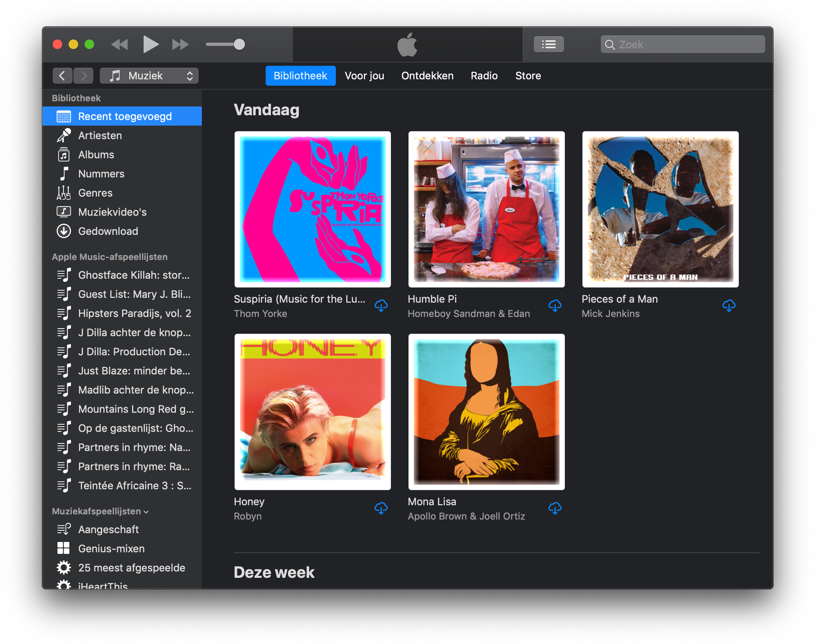Open the Pieces of a Man album artwork
The image size is (815, 644).
click(x=660, y=209)
